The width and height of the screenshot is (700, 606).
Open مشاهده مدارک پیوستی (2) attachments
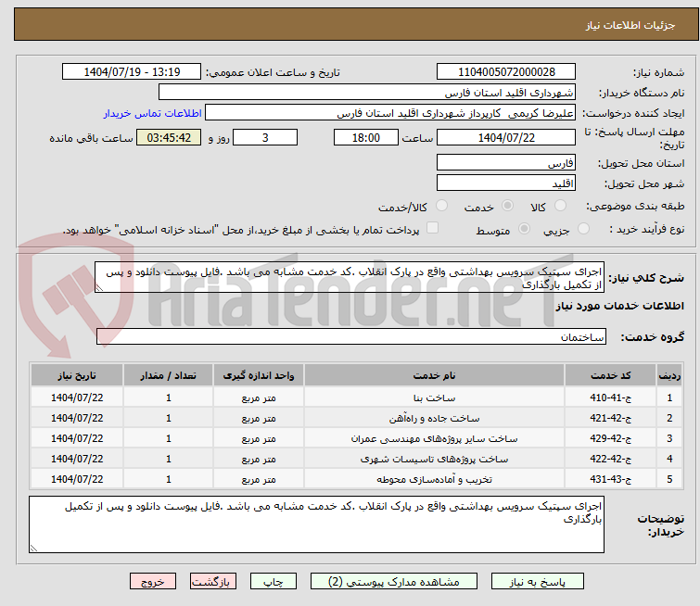394,582
